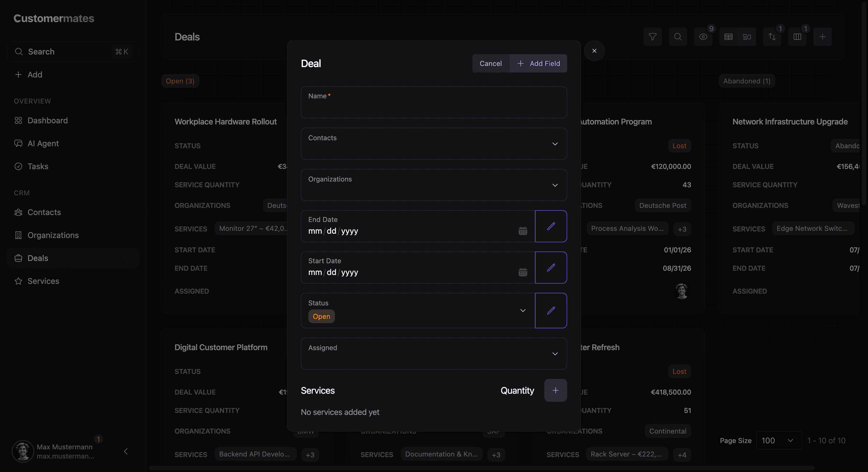Open the filter icon in the Deals toolbar

(652, 37)
